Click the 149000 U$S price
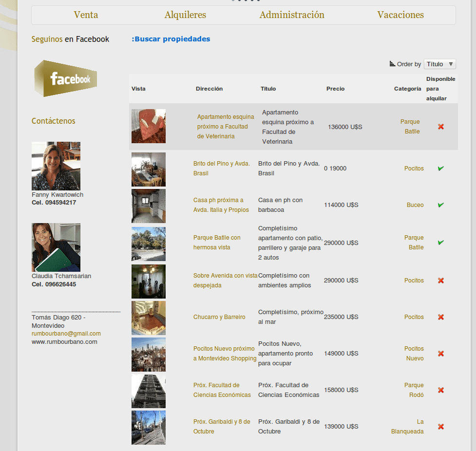Image resolution: width=476 pixels, height=451 pixels. point(341,354)
